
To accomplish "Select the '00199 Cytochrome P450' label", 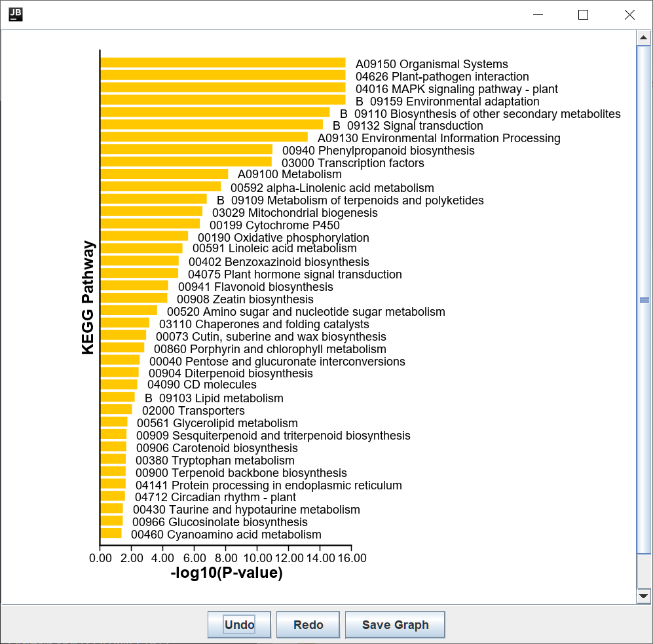I will pyautogui.click(x=274, y=225).
